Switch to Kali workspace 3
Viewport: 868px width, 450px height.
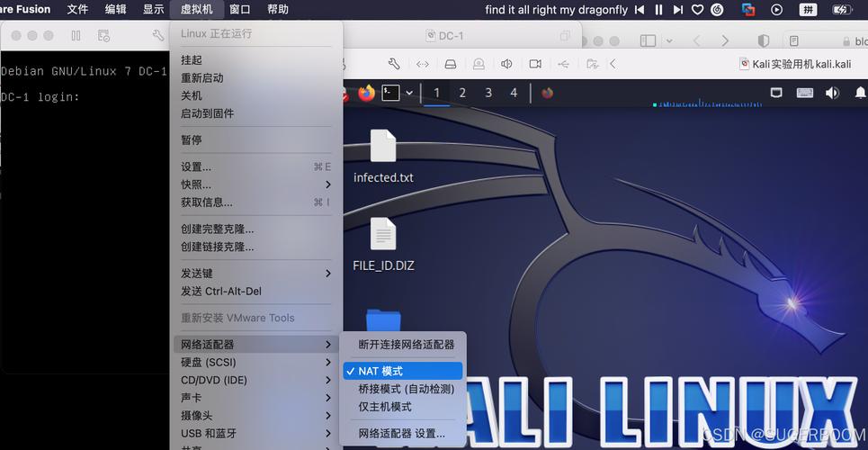488,93
